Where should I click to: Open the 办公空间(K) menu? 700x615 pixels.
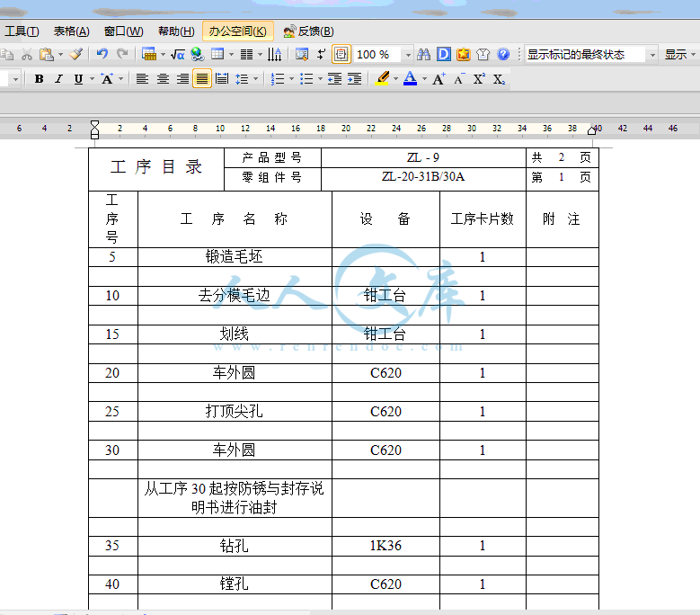(237, 31)
